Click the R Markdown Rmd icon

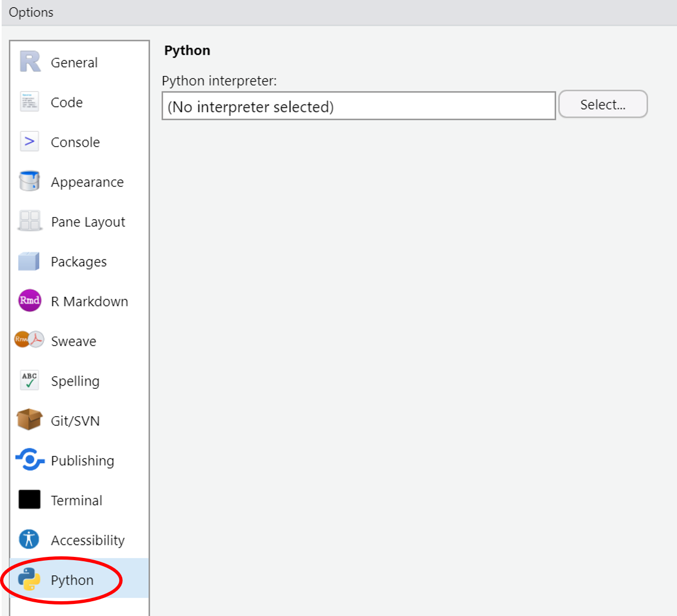30,301
